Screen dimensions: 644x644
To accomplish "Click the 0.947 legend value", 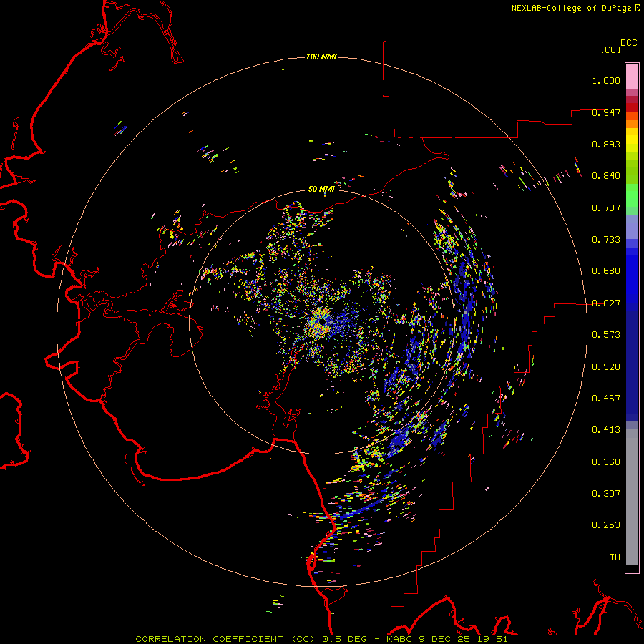I will pos(606,112).
